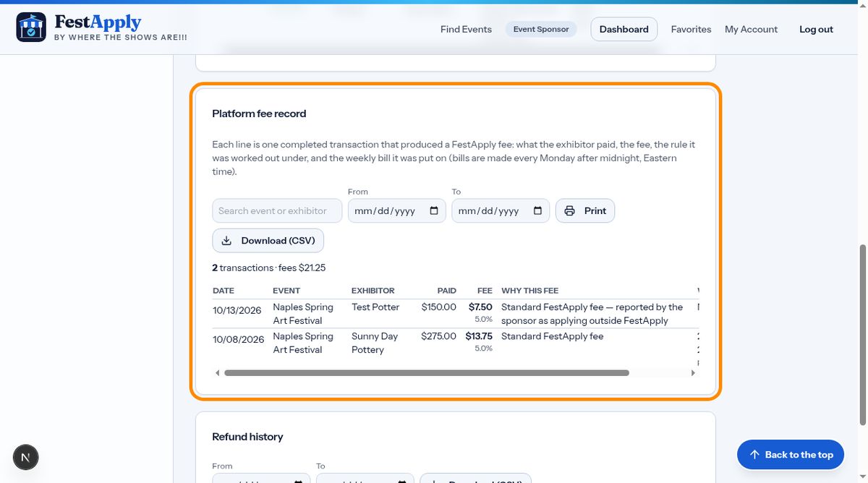Open the Find Events menu item

466,30
